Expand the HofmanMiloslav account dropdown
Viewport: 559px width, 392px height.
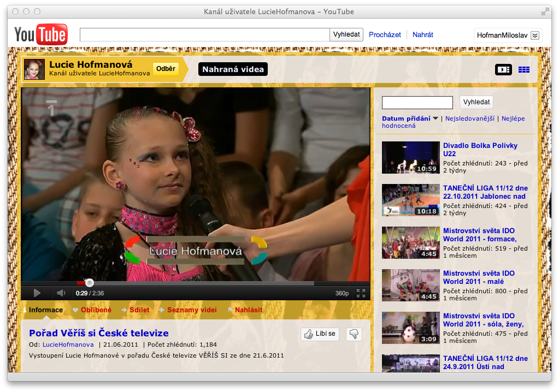(535, 35)
